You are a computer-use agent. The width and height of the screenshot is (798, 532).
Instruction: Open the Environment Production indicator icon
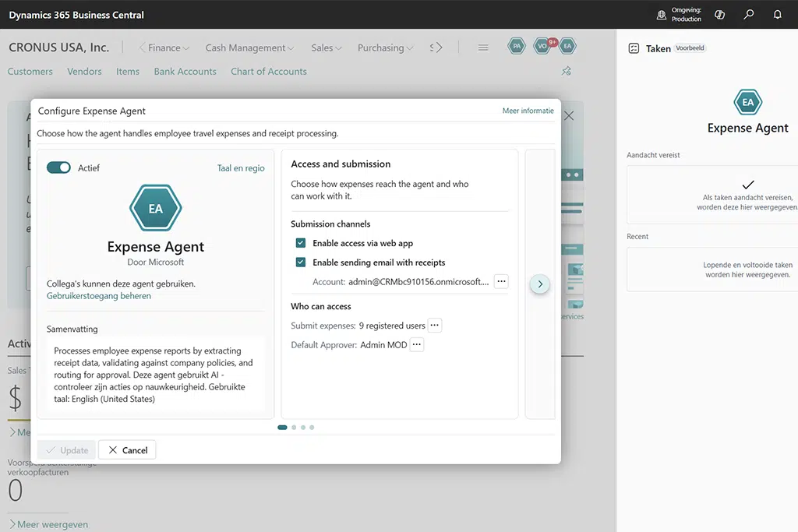click(x=661, y=15)
